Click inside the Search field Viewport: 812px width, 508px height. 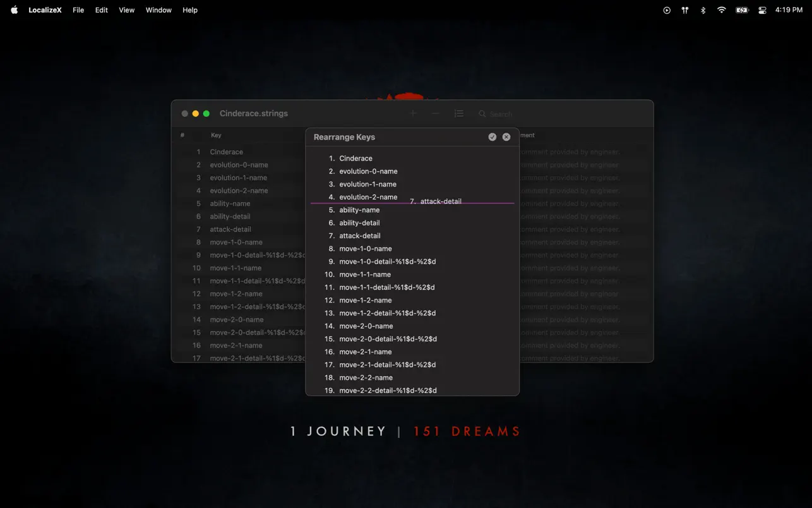[505, 114]
